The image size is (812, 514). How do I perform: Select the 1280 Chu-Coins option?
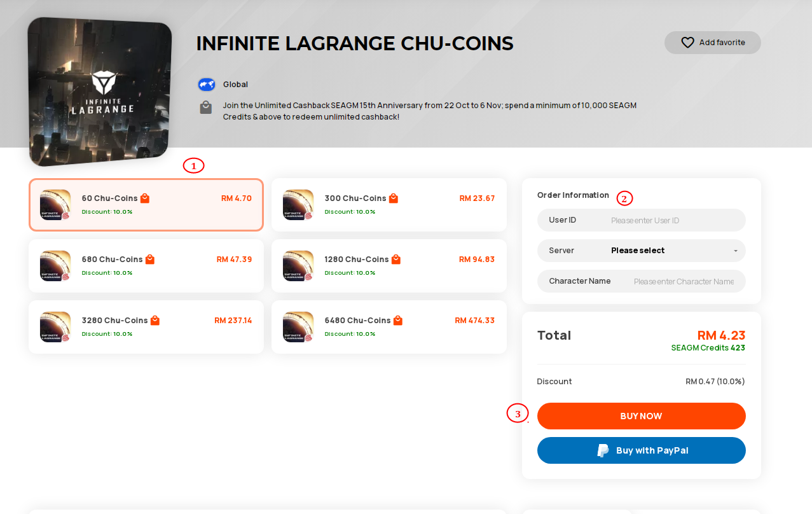point(389,266)
